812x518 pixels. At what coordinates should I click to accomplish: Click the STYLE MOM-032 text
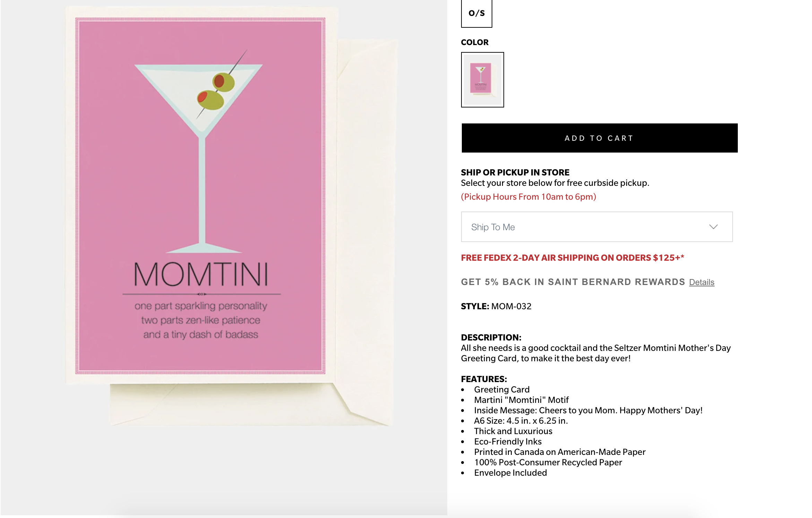(496, 306)
